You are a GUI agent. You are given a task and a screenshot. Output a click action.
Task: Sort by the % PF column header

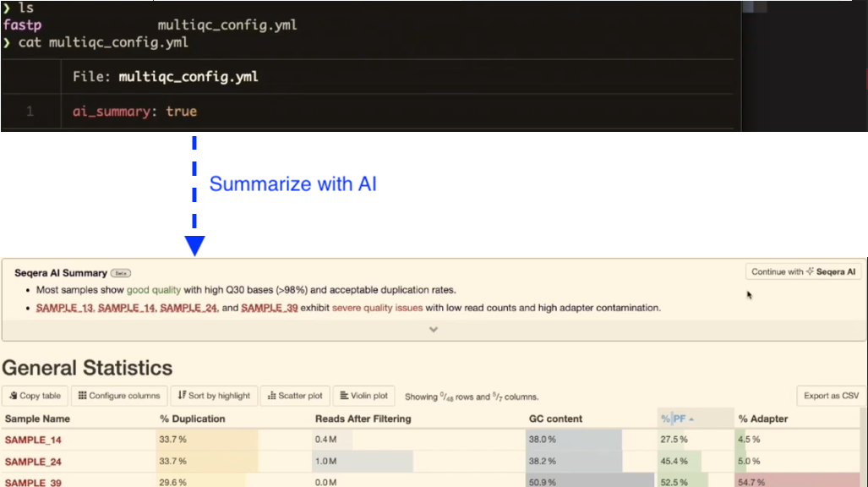(675, 419)
